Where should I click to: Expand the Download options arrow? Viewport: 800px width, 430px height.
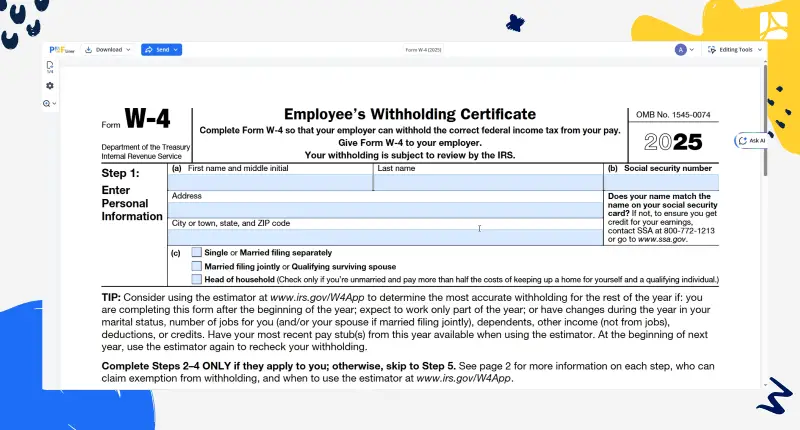tap(128, 49)
